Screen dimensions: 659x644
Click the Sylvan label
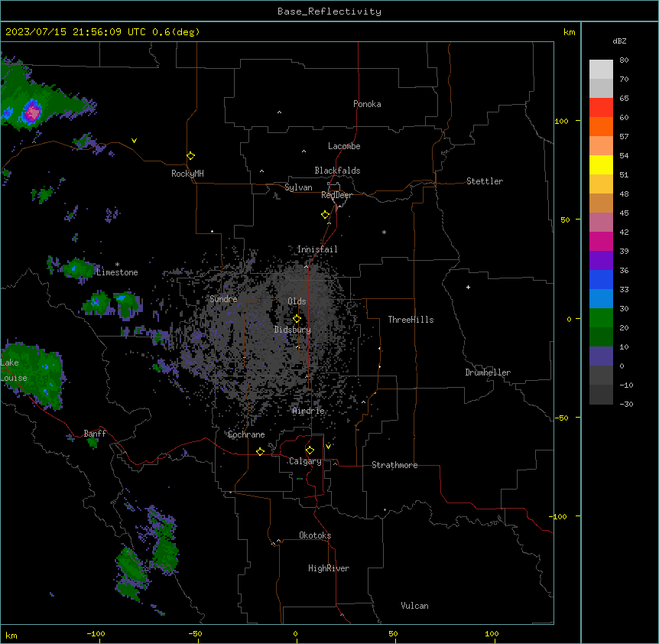point(298,187)
